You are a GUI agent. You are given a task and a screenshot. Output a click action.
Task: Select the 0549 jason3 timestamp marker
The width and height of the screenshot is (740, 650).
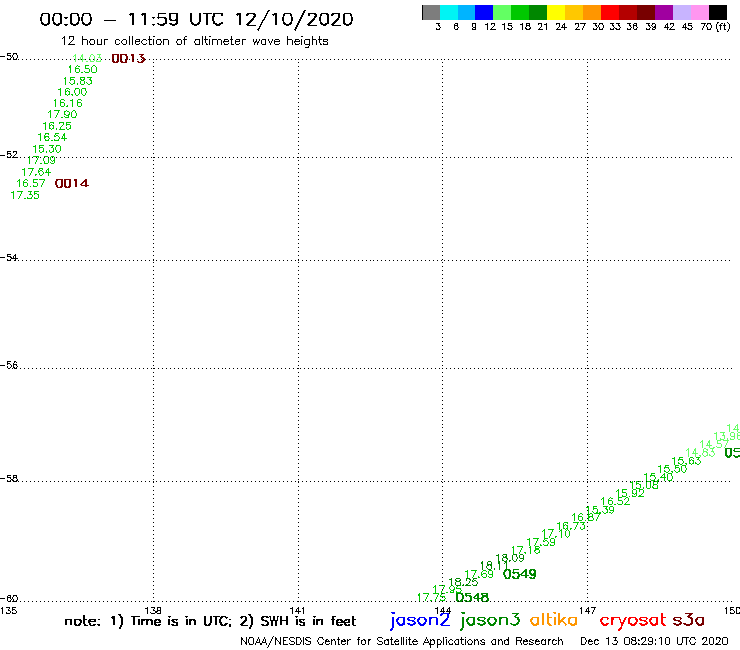[x=520, y=574]
